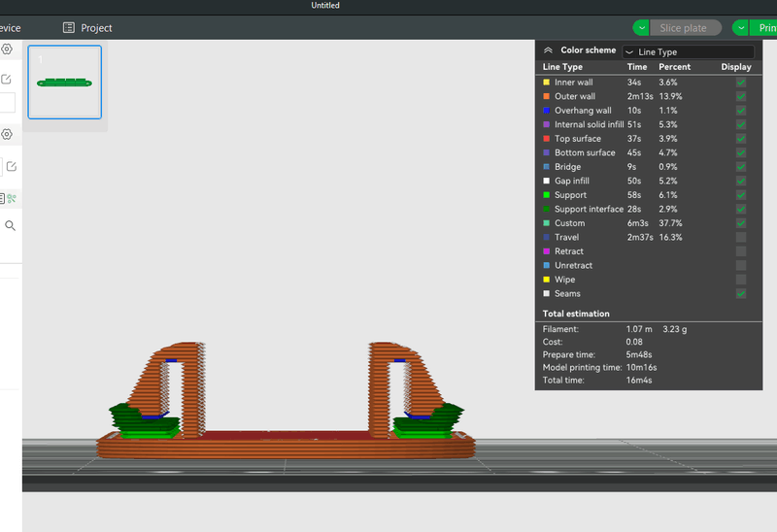The image size is (777, 532).
Task: Click the model printing time 10m16s
Action: [x=641, y=368]
